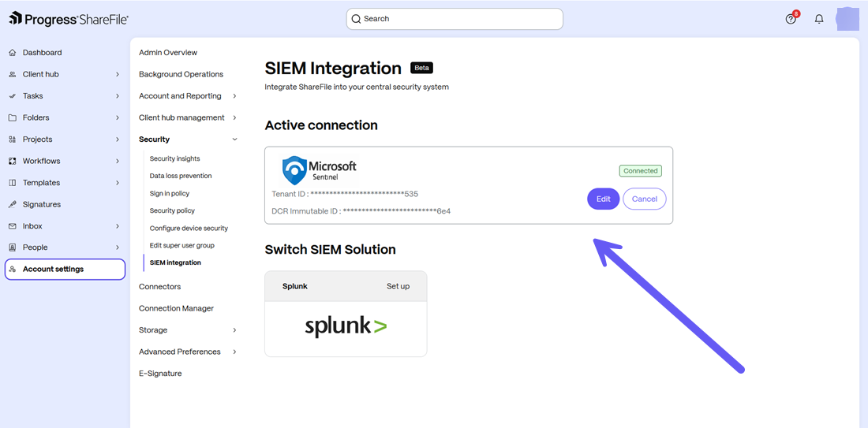This screenshot has width=868, height=428.
Task: Click the Account settings gear icon
Action: point(12,270)
